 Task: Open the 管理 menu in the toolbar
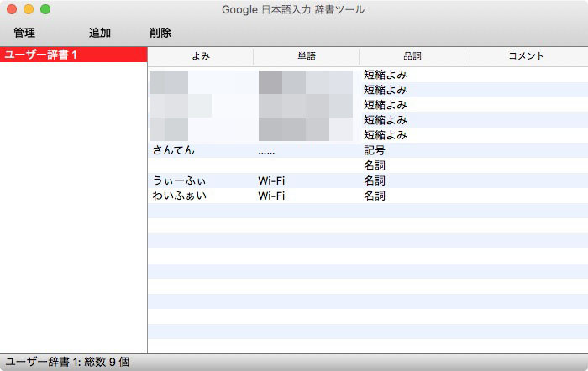(x=24, y=33)
